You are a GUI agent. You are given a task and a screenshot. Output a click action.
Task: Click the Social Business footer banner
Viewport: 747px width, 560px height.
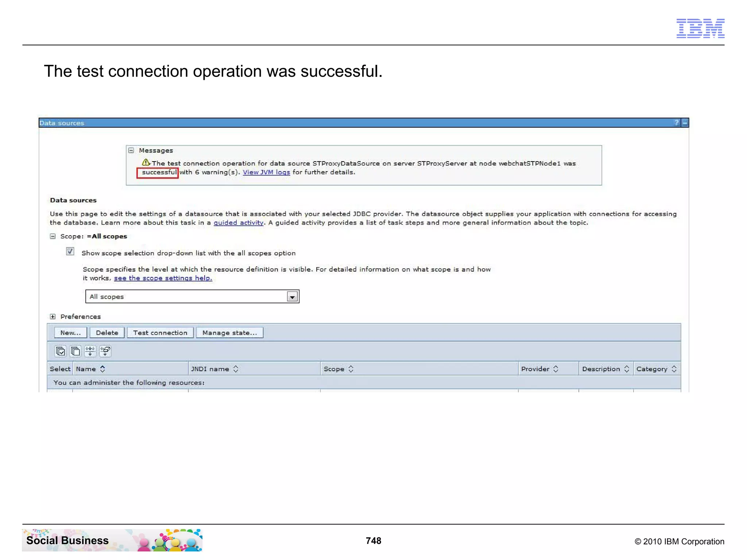tap(112, 540)
